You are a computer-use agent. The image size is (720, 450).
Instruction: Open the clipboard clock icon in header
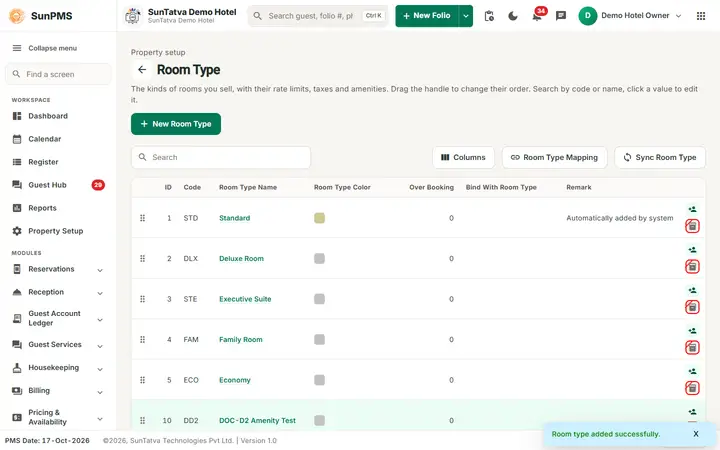coord(489,16)
